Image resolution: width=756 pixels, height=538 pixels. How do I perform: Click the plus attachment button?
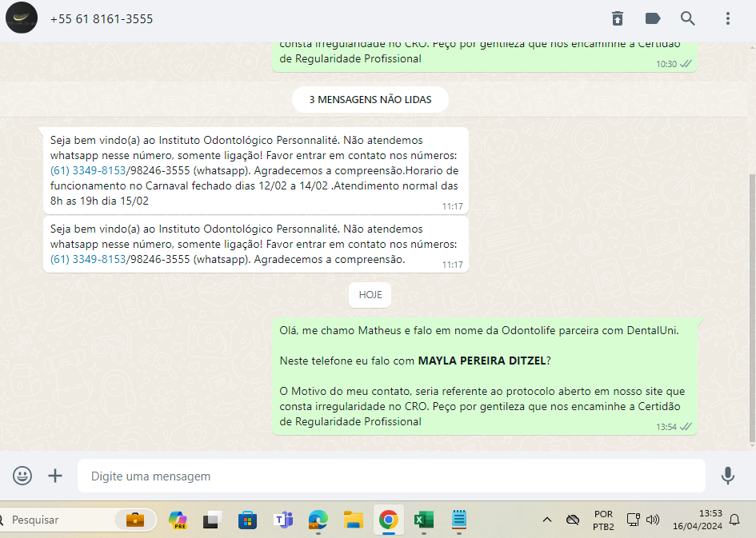tap(55, 476)
